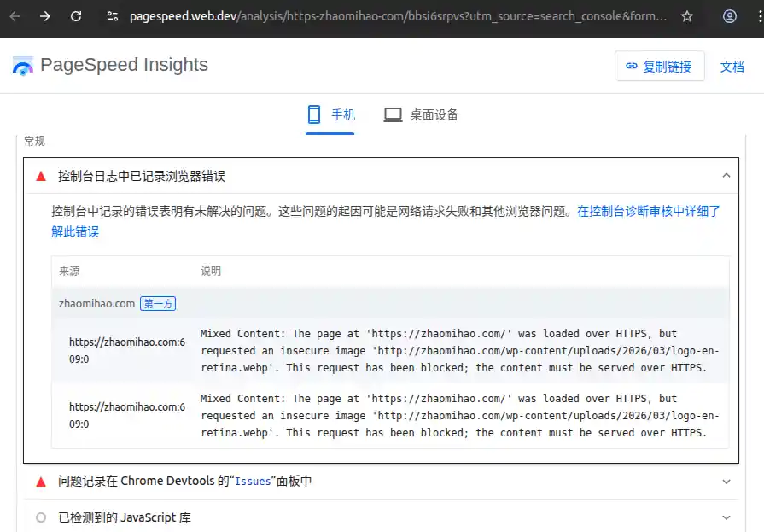The width and height of the screenshot is (764, 532).
Task: Switch to the 手机 tab
Action: click(x=330, y=114)
